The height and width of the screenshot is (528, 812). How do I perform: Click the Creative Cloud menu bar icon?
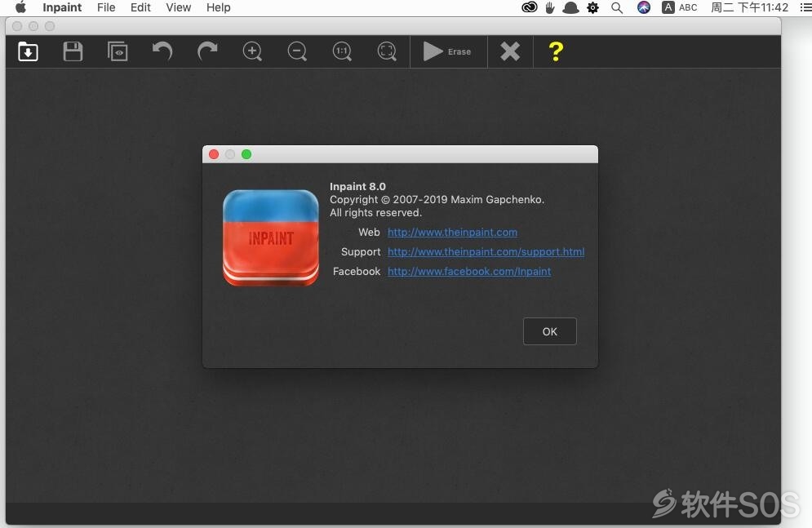coord(530,7)
